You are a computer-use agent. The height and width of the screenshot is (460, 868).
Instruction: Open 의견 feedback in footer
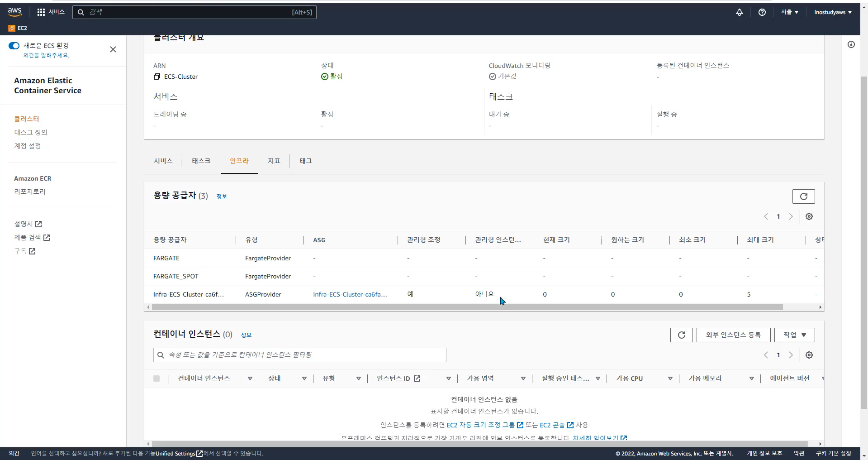click(x=14, y=453)
